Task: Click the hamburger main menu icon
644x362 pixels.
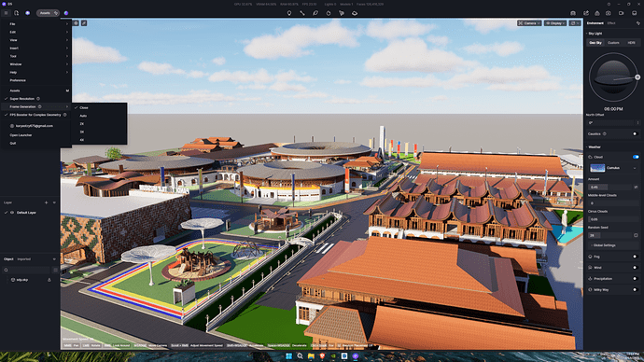Action: coord(6,13)
